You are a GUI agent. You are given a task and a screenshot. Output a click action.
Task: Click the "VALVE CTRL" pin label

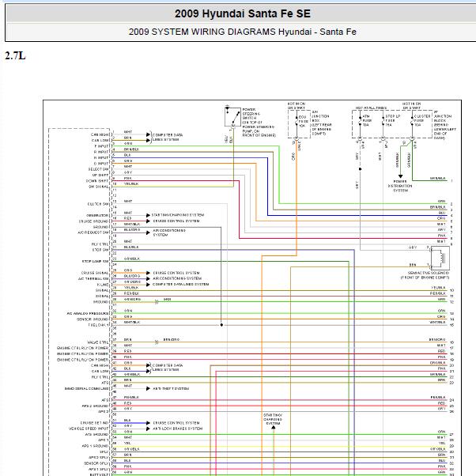pos(98,342)
